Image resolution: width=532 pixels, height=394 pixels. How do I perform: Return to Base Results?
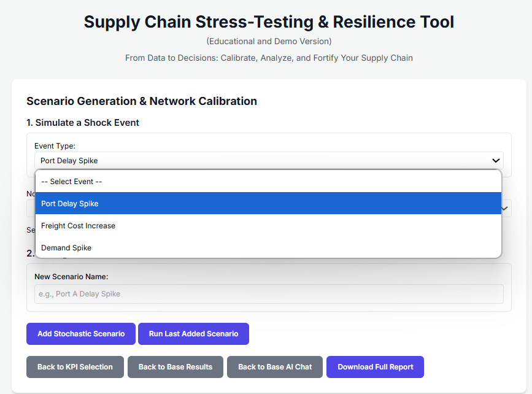tap(175, 367)
